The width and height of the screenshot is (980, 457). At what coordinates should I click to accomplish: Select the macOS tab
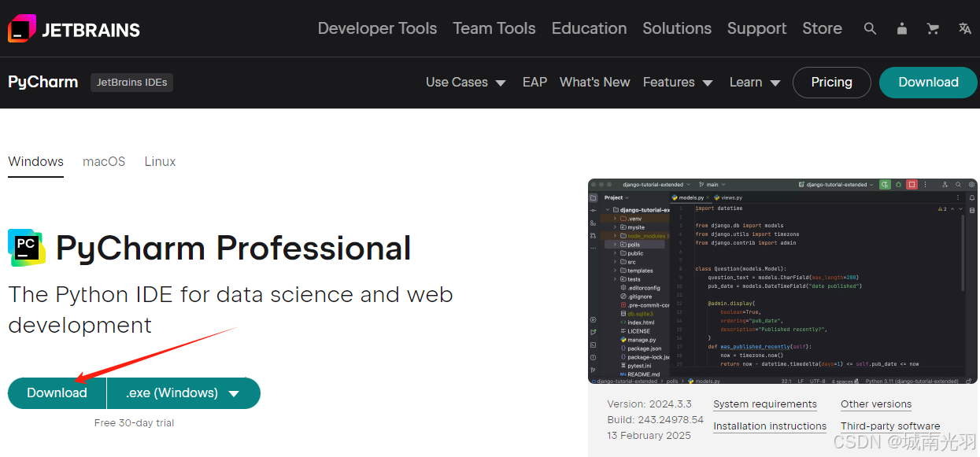[104, 161]
